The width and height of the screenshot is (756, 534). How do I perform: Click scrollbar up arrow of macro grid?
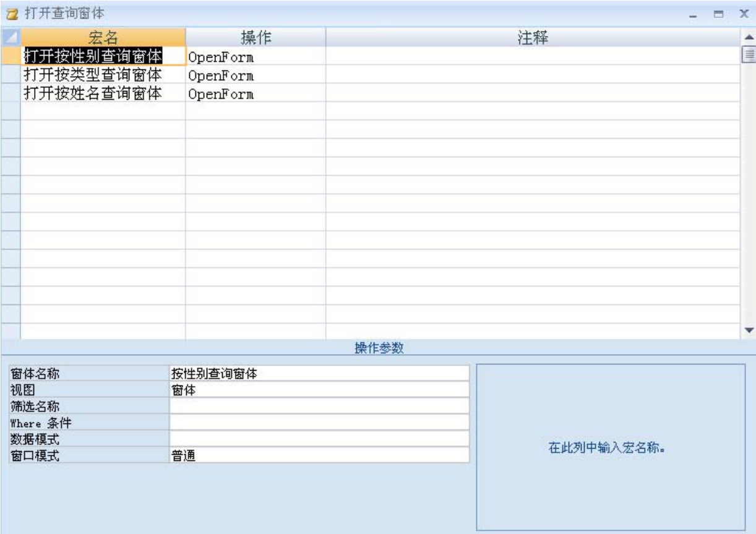pos(749,37)
